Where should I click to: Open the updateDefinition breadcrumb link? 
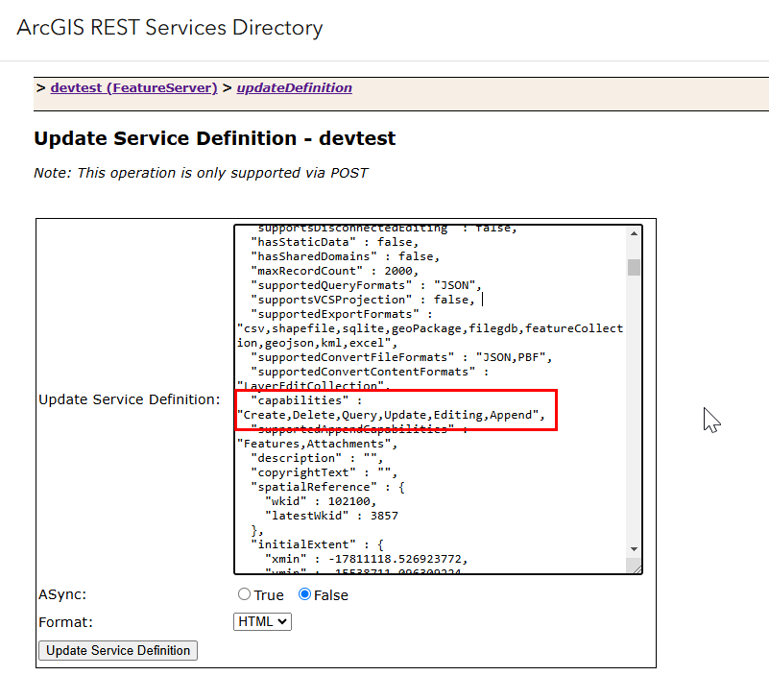pyautogui.click(x=294, y=87)
